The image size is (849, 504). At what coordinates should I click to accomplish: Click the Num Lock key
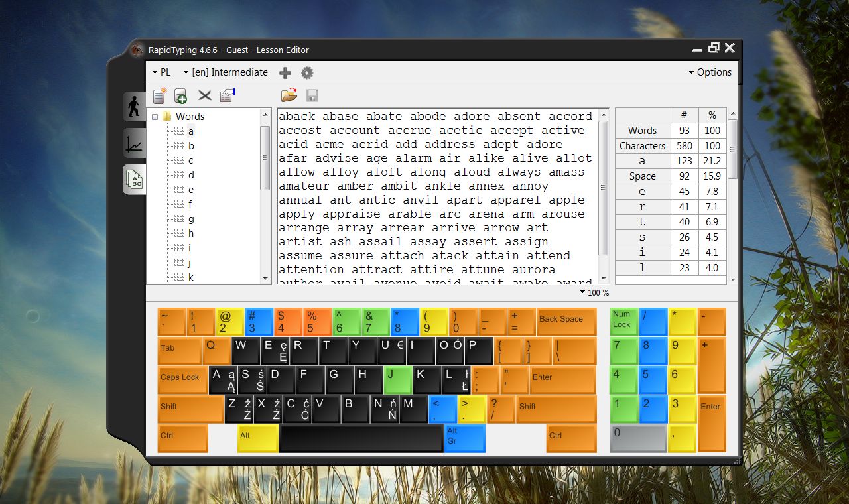624,322
